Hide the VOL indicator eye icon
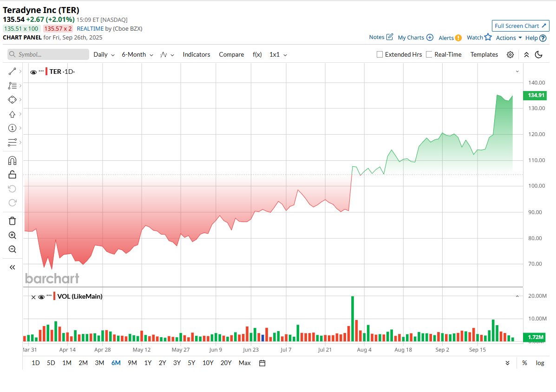 (x=41, y=297)
